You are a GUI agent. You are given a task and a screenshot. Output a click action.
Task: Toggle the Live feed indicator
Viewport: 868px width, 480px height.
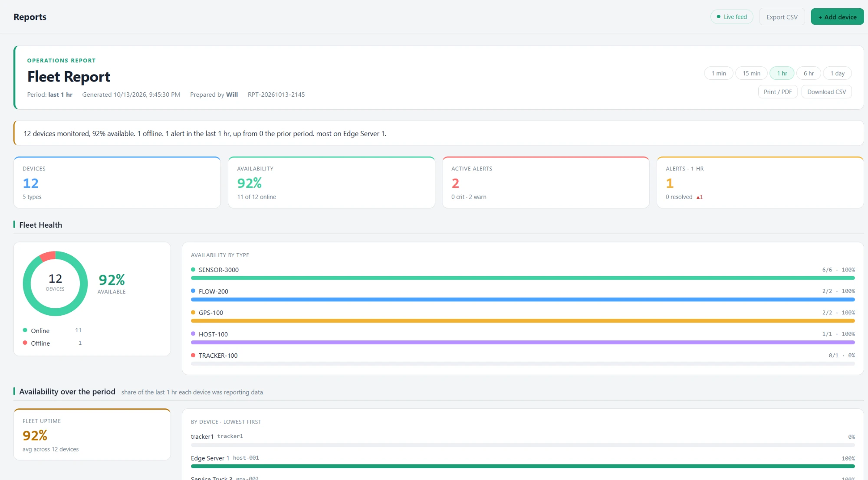[x=732, y=17]
